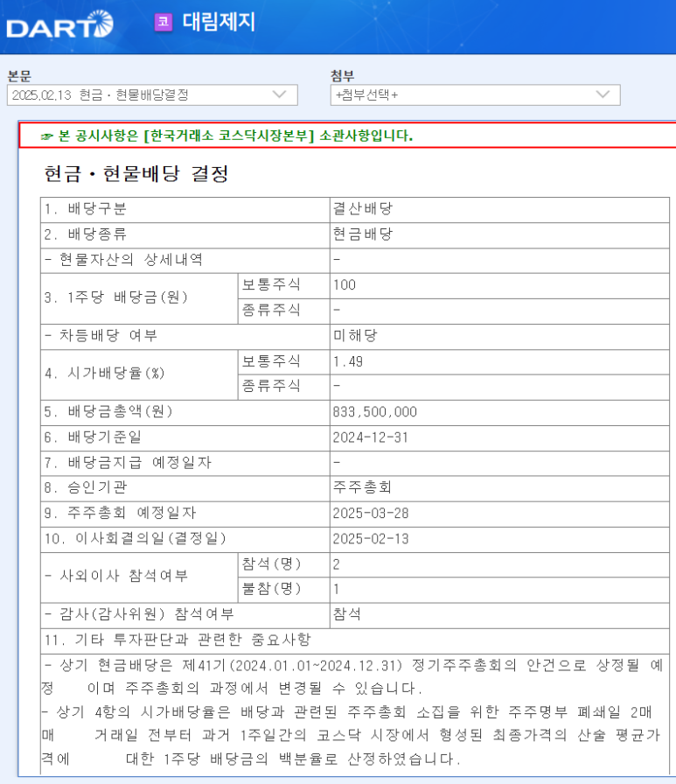Click the 2. 배당종류 row label

point(86,234)
